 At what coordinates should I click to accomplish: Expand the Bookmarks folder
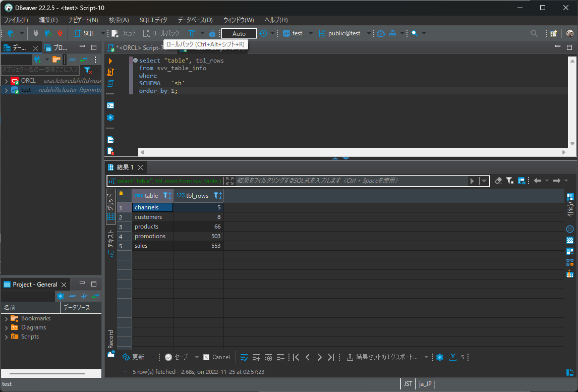pos(6,318)
